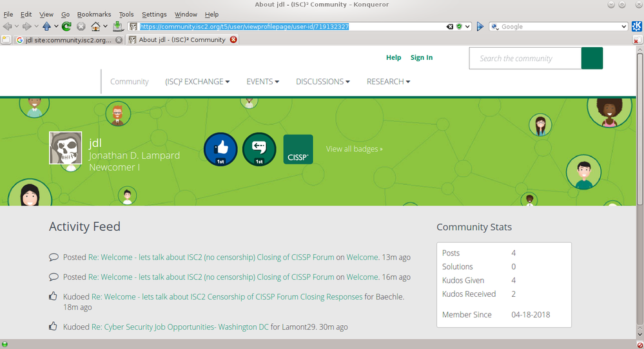Open the green security shield in the address bar
This screenshot has width=644, height=349.
click(x=459, y=26)
